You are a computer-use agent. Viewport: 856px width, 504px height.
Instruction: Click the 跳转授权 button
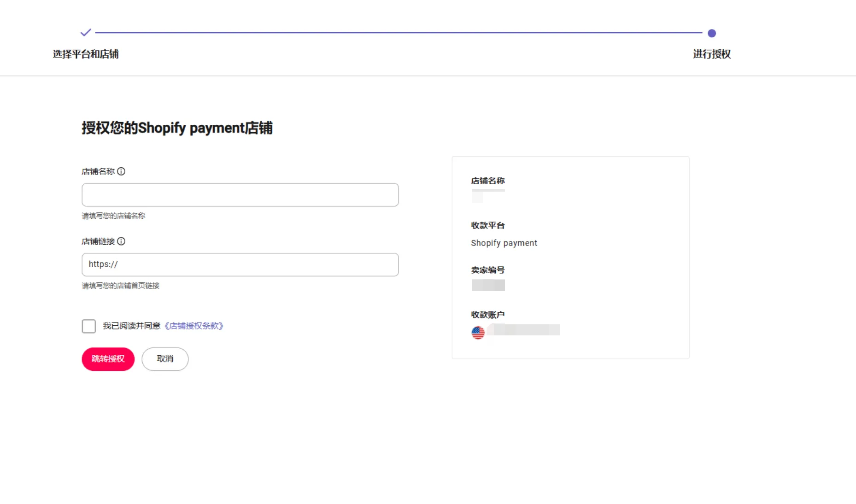pos(108,359)
